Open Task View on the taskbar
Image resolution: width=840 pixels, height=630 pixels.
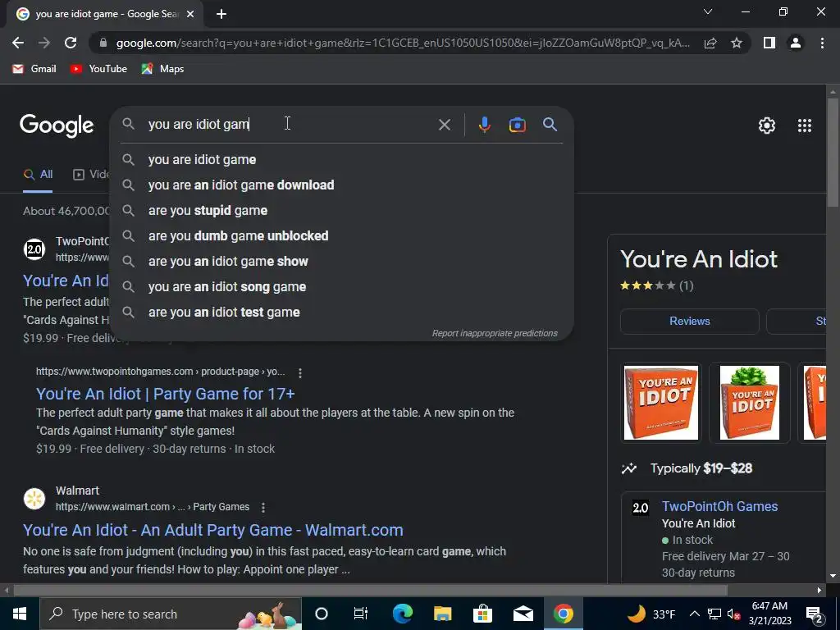(x=361, y=614)
